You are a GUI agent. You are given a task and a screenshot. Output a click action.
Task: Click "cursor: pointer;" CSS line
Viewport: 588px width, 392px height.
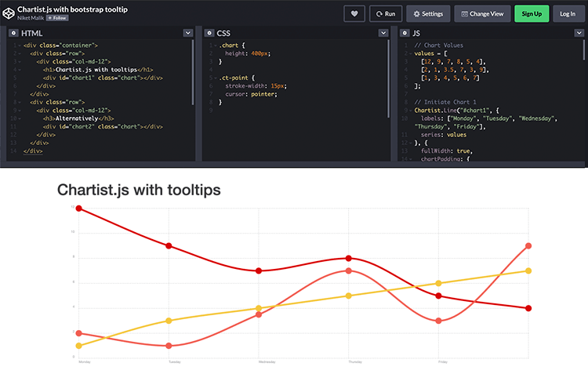click(x=251, y=94)
